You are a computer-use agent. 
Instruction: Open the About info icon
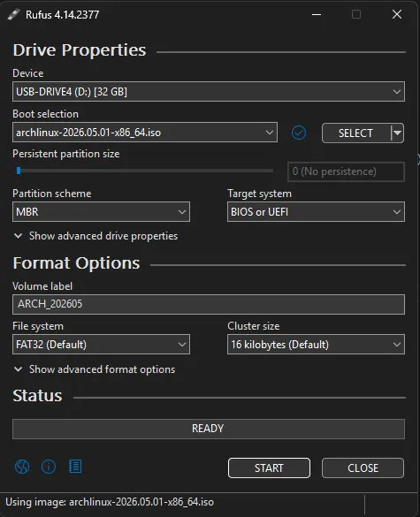click(49, 467)
